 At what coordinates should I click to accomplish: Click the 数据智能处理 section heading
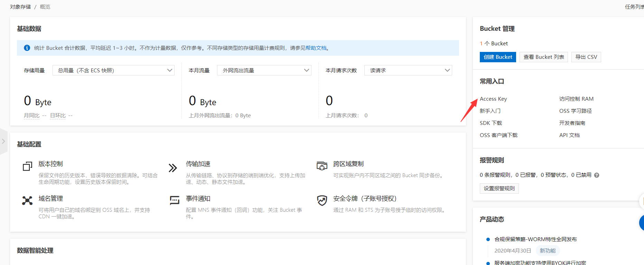pos(35,250)
